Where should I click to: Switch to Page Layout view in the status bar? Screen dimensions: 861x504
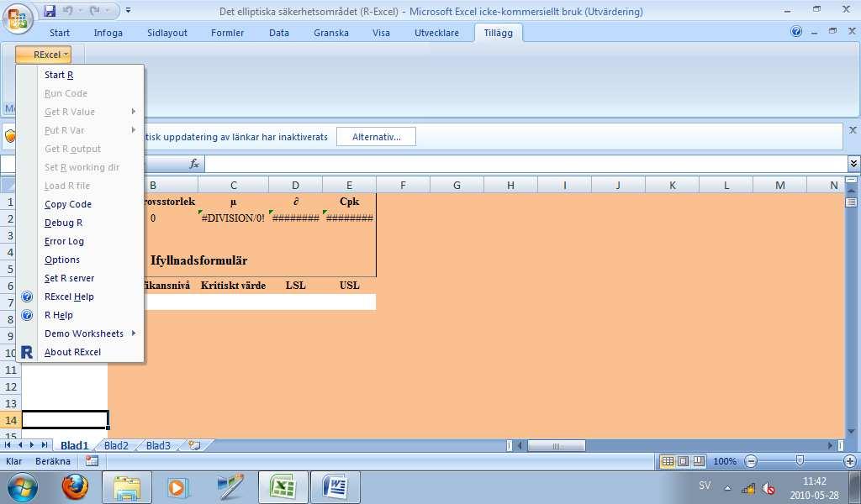(x=683, y=461)
